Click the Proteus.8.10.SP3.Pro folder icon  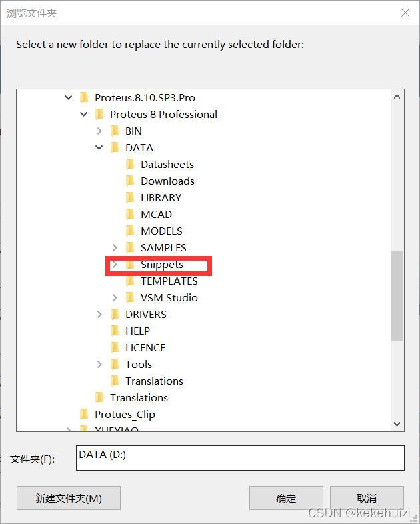pos(84,97)
